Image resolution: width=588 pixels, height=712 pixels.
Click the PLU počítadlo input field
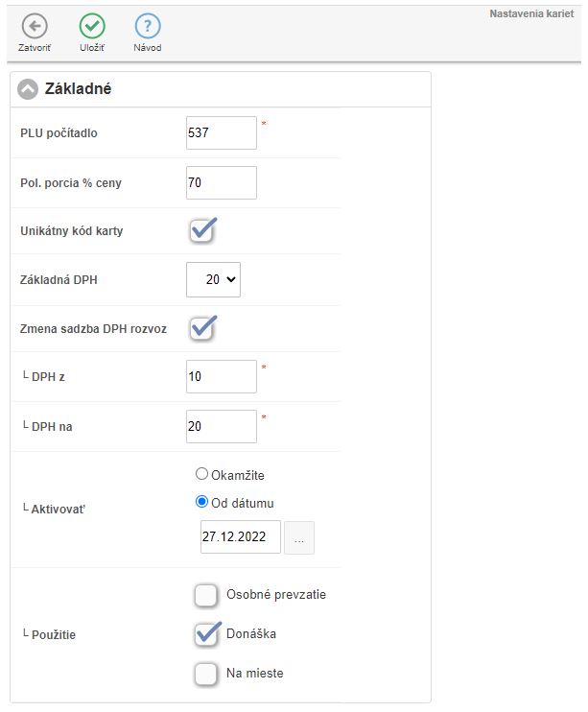coord(222,133)
